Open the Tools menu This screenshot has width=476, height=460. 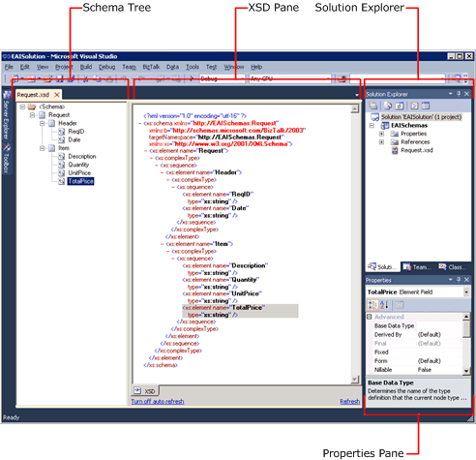[193, 67]
